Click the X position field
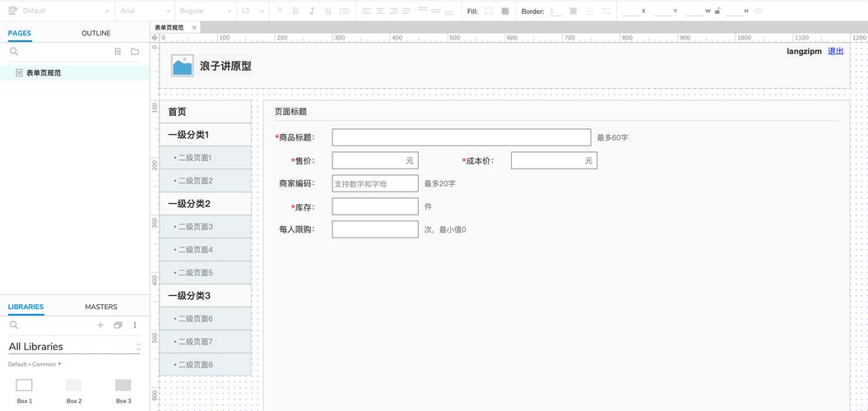This screenshot has height=411, width=868. point(631,11)
